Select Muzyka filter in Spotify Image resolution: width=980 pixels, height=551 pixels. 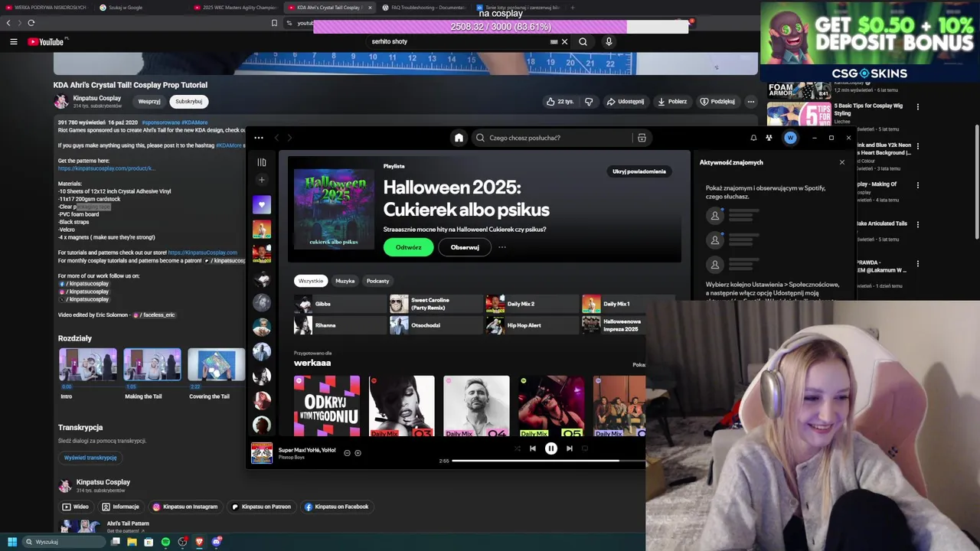345,281
